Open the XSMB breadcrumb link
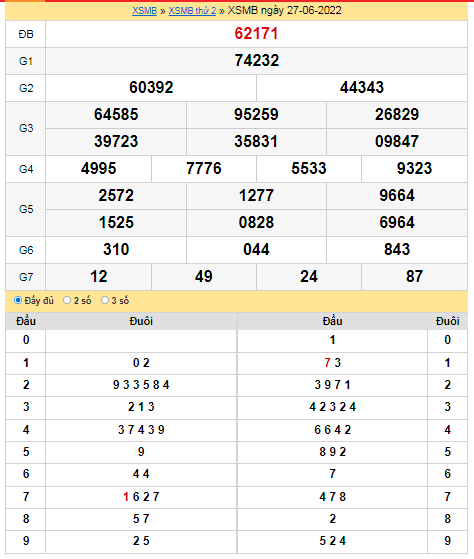 pos(144,11)
